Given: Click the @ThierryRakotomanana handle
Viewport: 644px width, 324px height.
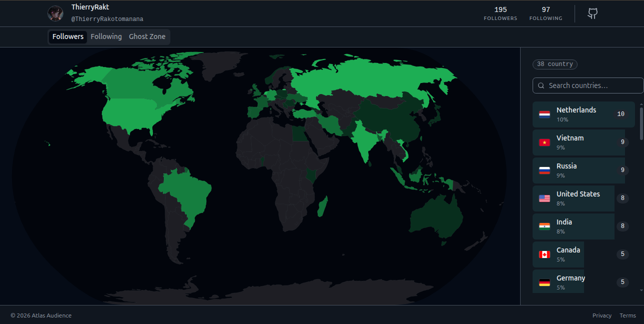Looking at the screenshot, I should [x=107, y=19].
